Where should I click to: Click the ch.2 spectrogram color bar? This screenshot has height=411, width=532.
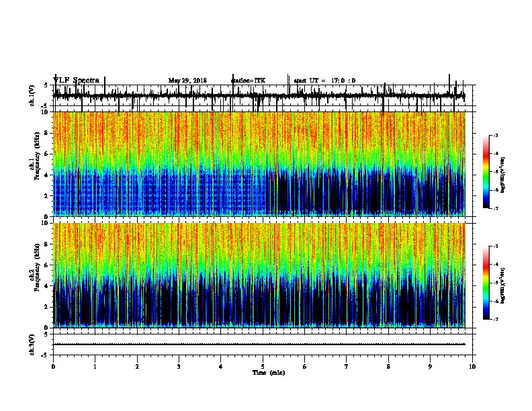486,283
